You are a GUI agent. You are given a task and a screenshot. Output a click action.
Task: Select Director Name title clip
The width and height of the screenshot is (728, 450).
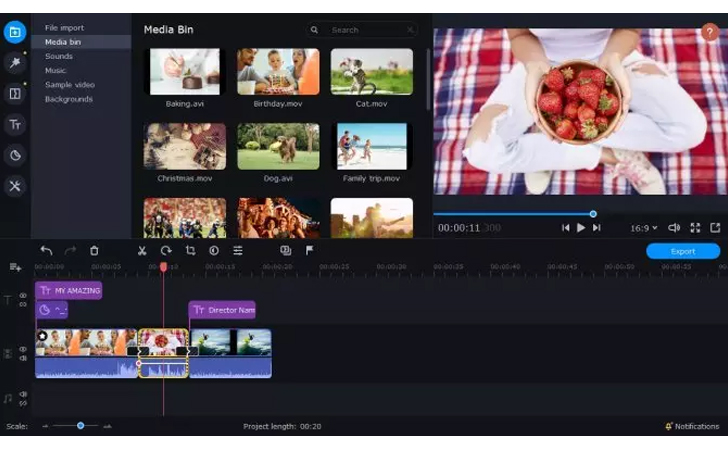pyautogui.click(x=222, y=310)
